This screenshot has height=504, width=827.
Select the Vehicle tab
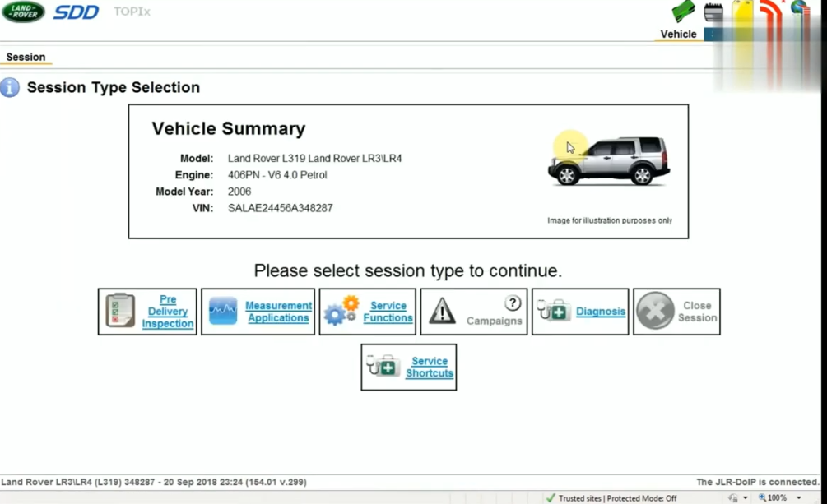pyautogui.click(x=678, y=35)
